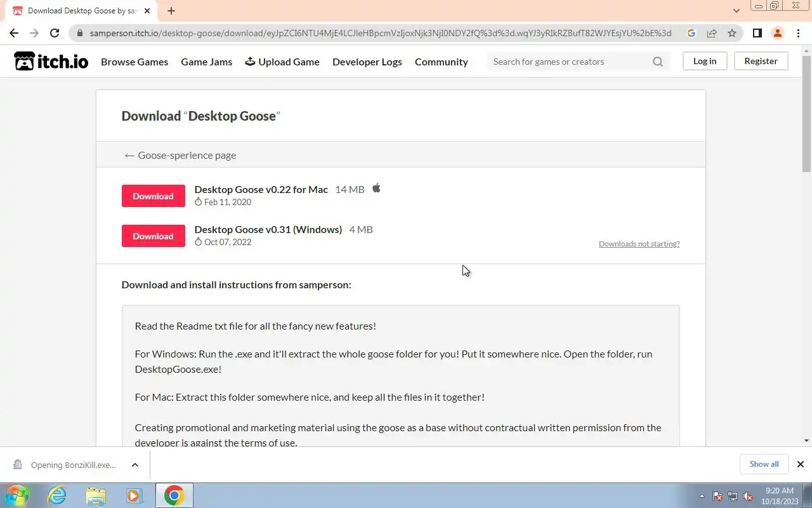Click the scrollbar down arrow
Screen dimensions: 812x508
pos(806,441)
